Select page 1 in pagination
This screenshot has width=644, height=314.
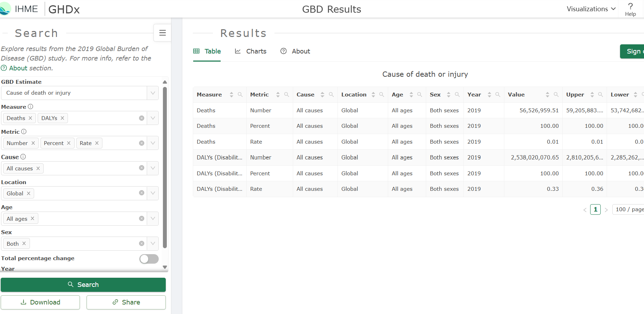click(595, 209)
